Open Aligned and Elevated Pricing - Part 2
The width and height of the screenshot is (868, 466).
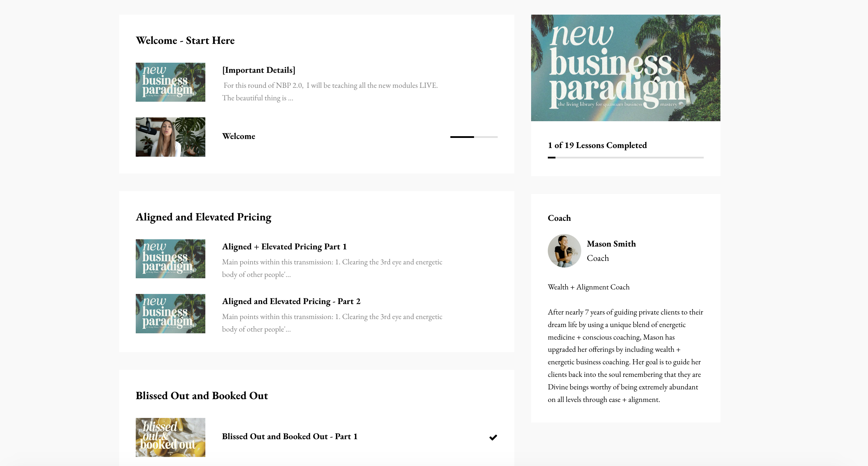click(x=291, y=301)
